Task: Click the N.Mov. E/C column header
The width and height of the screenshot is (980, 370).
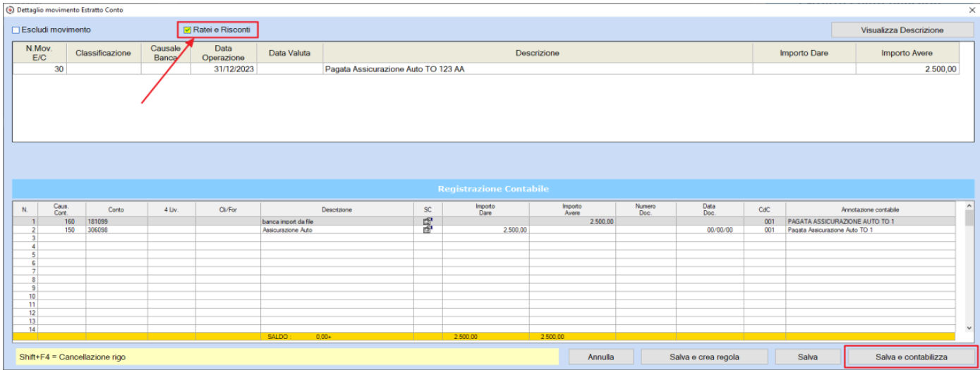Action: coord(40,53)
